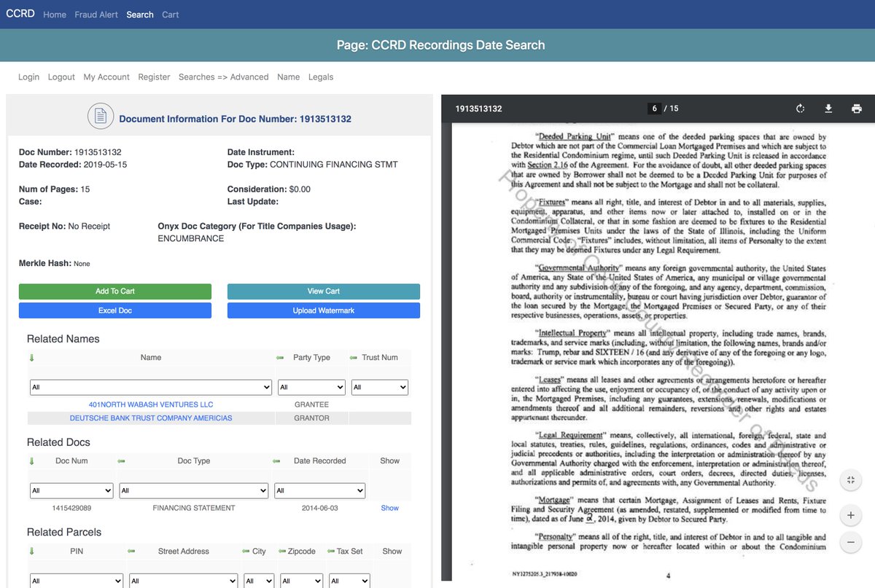Open Search in top navigation
The height and width of the screenshot is (588, 875).
tap(140, 15)
